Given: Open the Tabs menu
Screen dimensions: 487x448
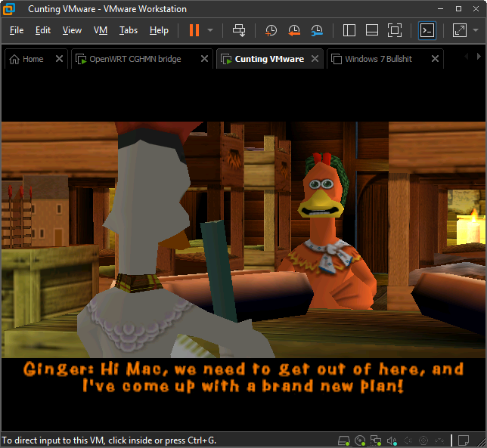Looking at the screenshot, I should click(129, 30).
